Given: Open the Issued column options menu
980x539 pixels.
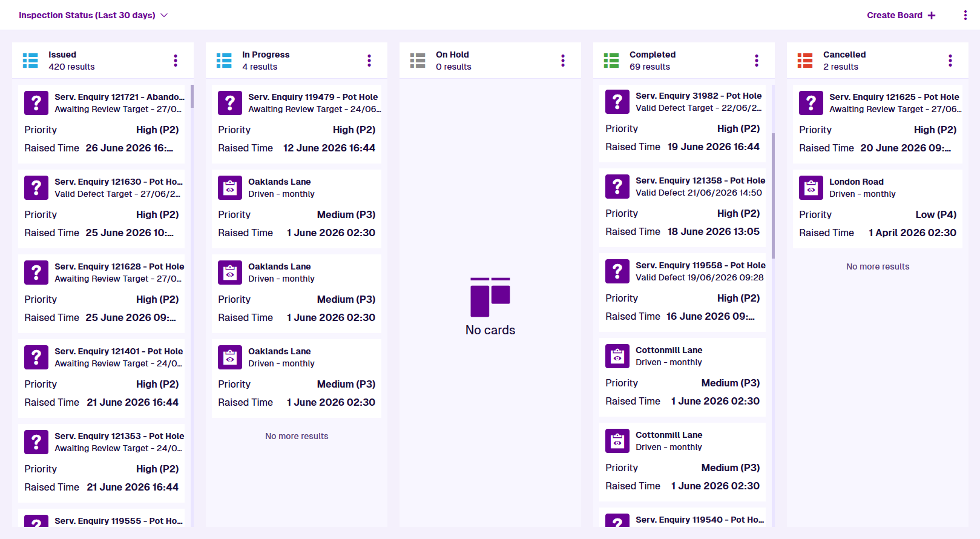Looking at the screenshot, I should point(176,61).
